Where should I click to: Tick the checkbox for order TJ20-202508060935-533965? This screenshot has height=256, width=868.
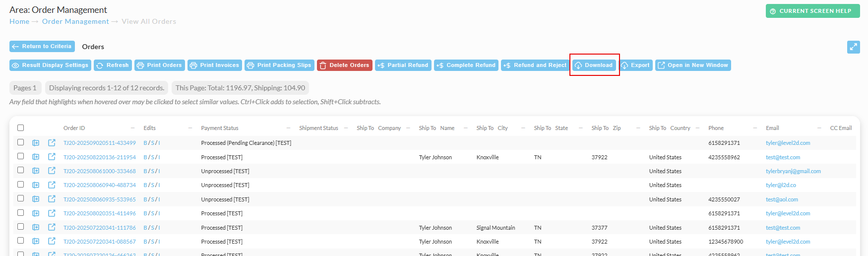20,198
